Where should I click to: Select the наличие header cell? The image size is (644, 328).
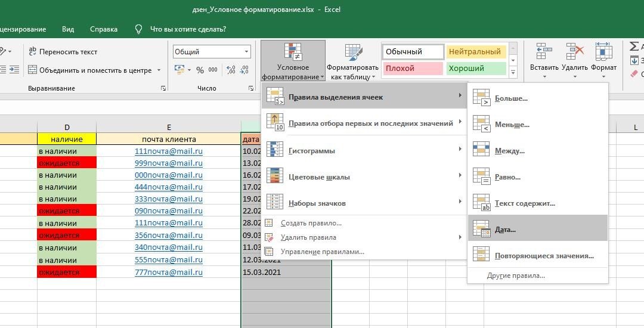[x=67, y=139]
